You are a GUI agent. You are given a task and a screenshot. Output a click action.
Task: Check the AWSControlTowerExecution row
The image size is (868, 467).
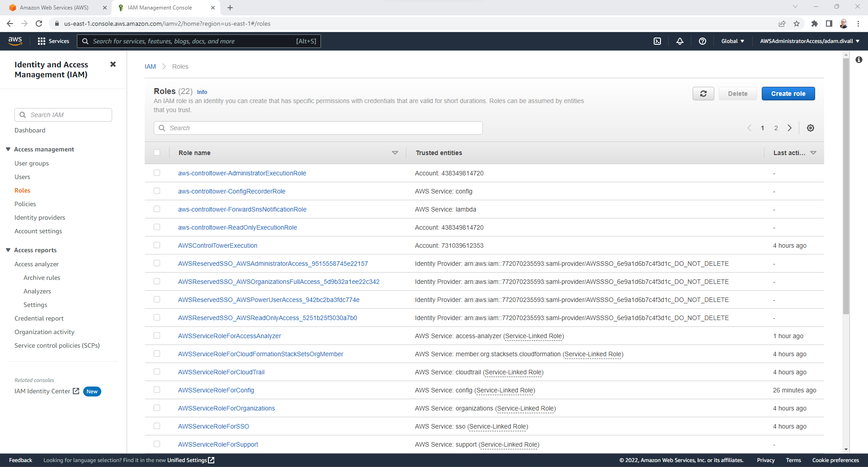point(157,245)
